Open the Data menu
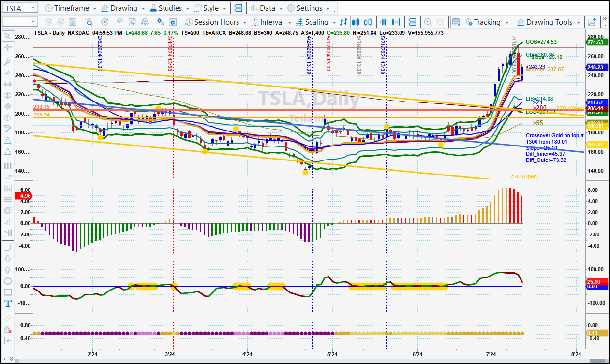Image resolution: width=610 pixels, height=364 pixels. [x=267, y=8]
